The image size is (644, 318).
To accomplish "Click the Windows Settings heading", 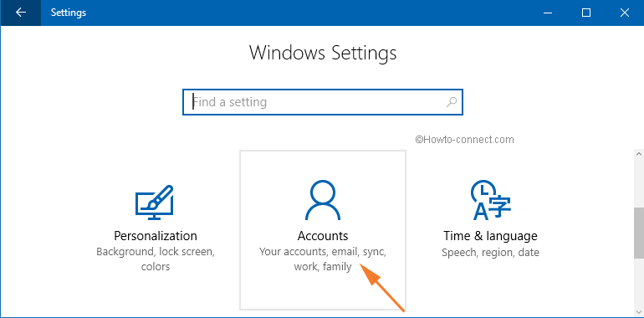I will (x=323, y=53).
